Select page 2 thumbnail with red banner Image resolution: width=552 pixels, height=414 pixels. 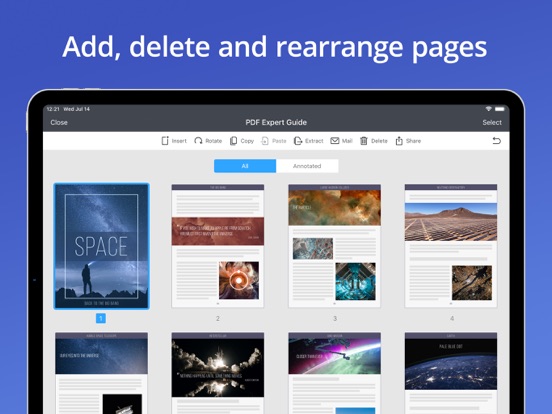click(x=218, y=246)
